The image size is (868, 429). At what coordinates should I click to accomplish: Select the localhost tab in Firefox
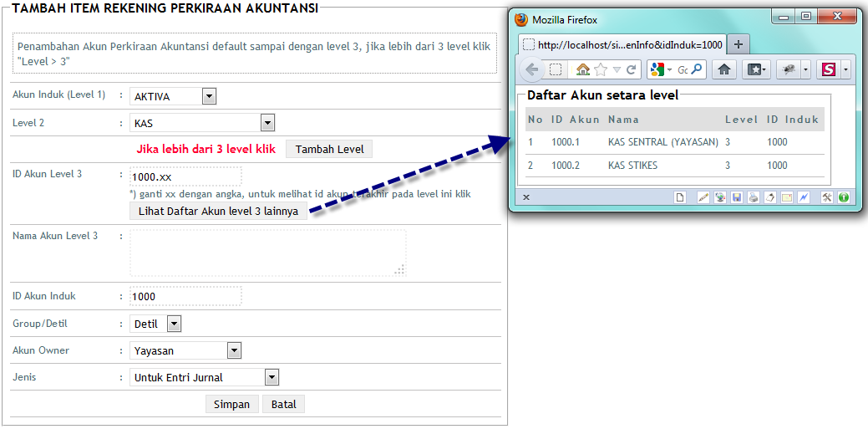coord(622,44)
